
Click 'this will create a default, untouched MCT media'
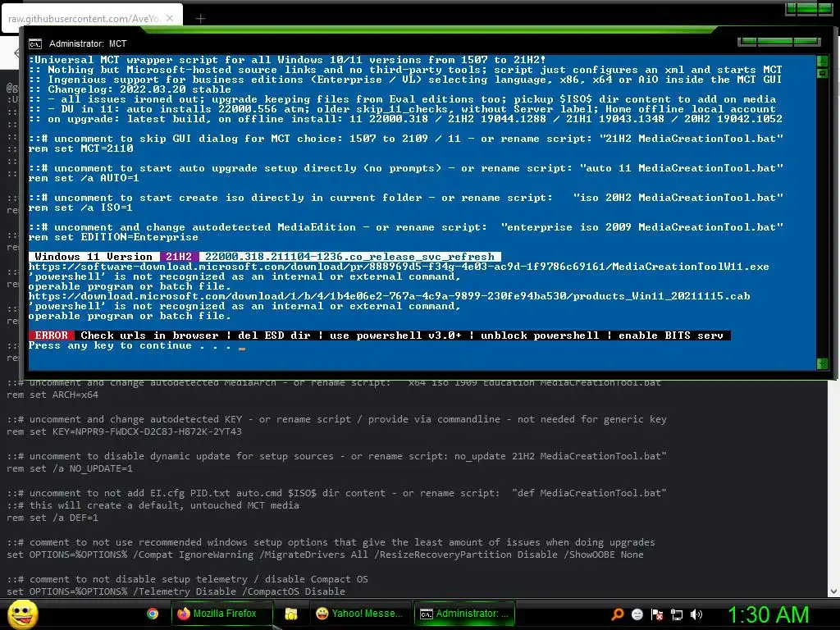(x=164, y=505)
